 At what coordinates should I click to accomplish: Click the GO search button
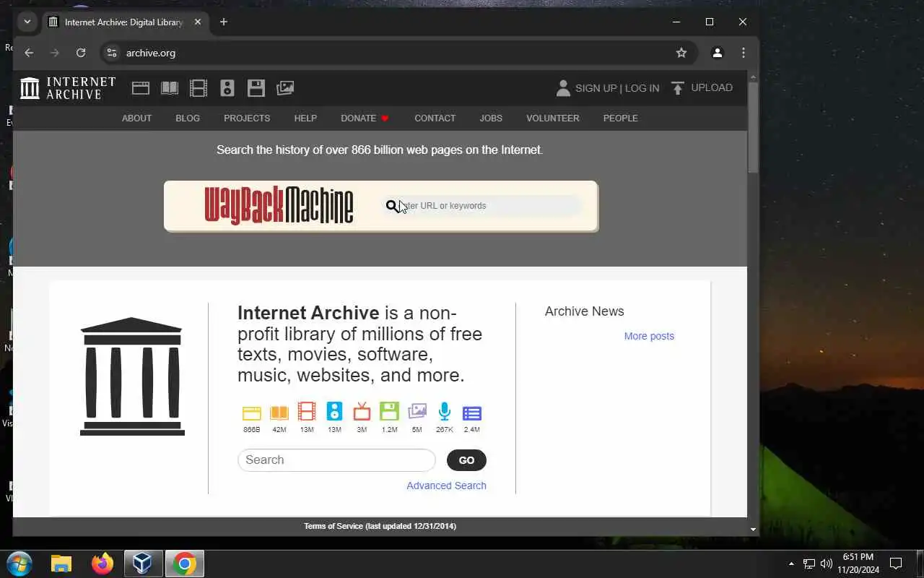[x=466, y=460]
